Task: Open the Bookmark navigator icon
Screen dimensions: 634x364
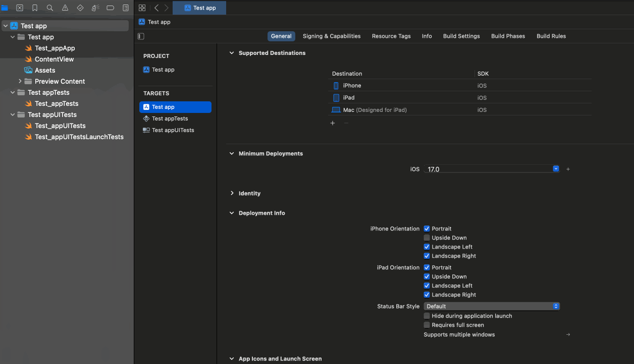Action: (x=35, y=8)
